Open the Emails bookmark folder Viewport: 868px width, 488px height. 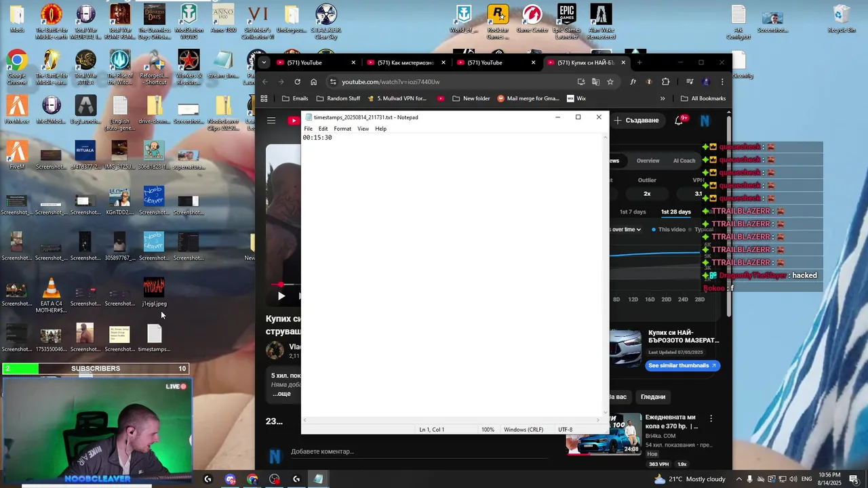point(295,98)
